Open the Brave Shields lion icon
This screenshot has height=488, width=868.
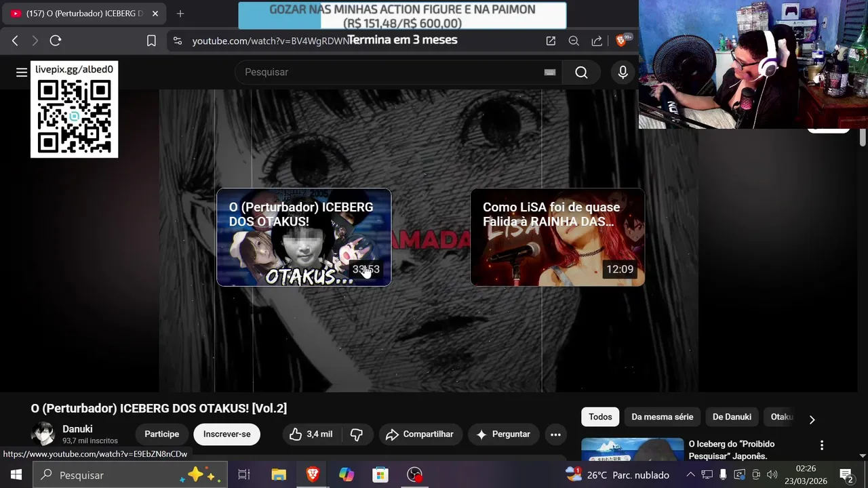pos(621,41)
